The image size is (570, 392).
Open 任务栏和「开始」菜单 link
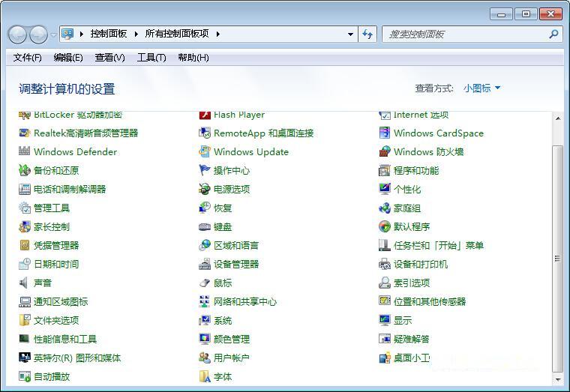pyautogui.click(x=439, y=246)
